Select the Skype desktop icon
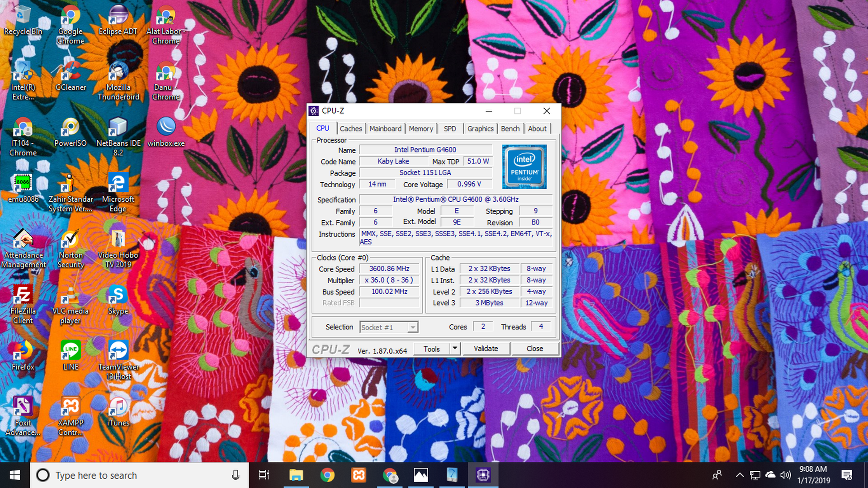Viewport: 868px width, 488px height. [118, 300]
